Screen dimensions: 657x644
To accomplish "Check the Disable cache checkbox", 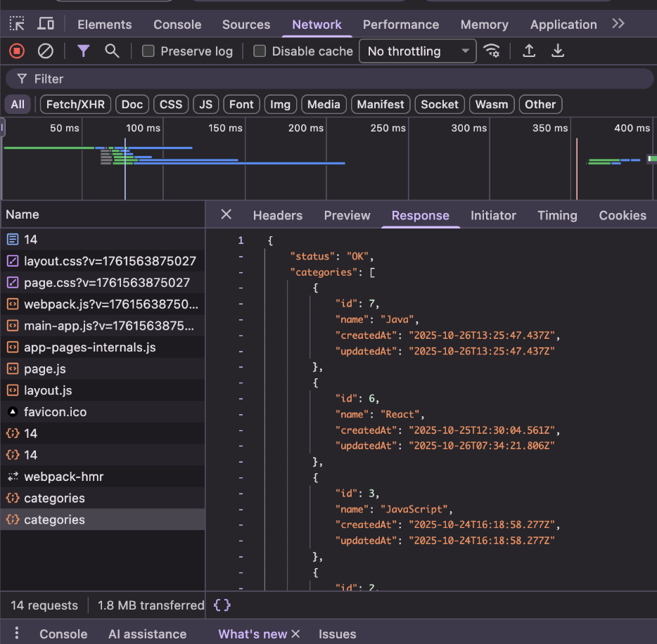I will click(x=260, y=51).
